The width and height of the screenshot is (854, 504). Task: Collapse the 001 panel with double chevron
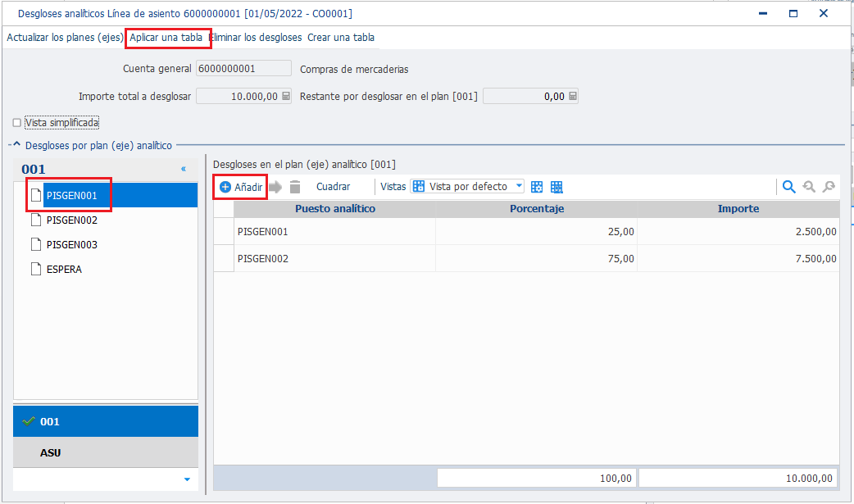point(184,169)
